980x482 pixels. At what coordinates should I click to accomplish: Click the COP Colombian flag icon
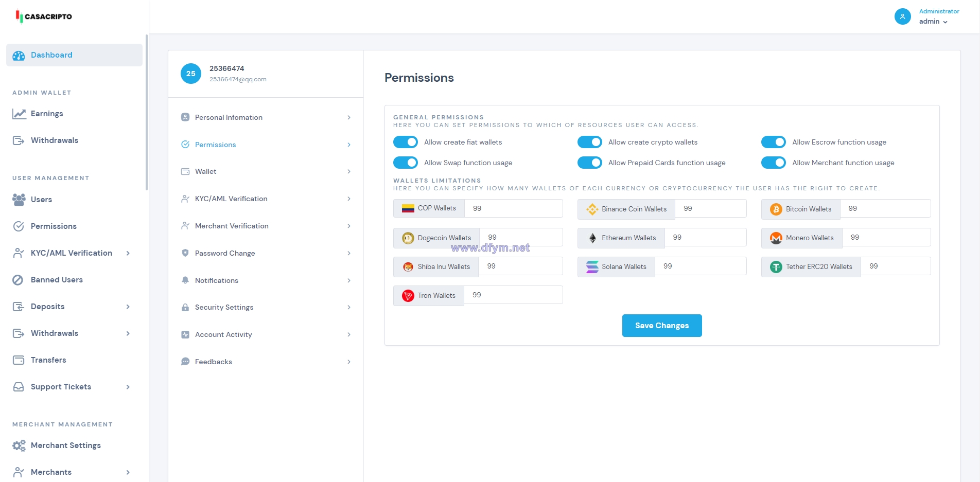click(408, 208)
